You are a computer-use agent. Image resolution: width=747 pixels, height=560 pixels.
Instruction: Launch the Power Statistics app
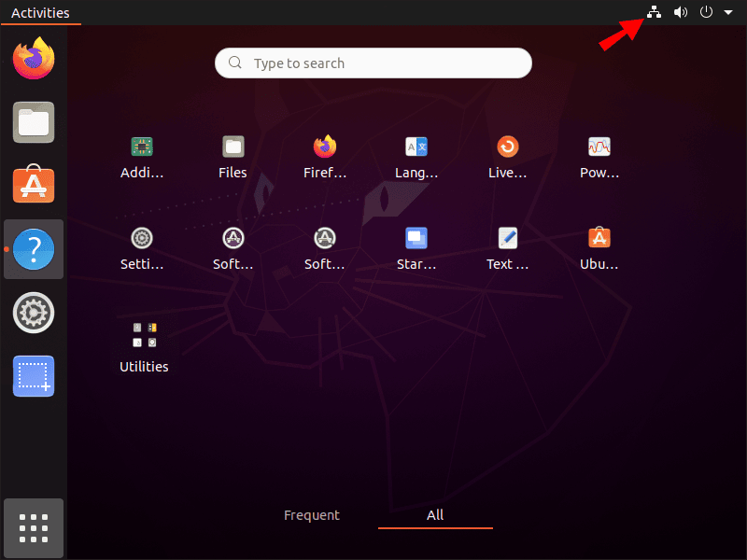pyautogui.click(x=599, y=147)
